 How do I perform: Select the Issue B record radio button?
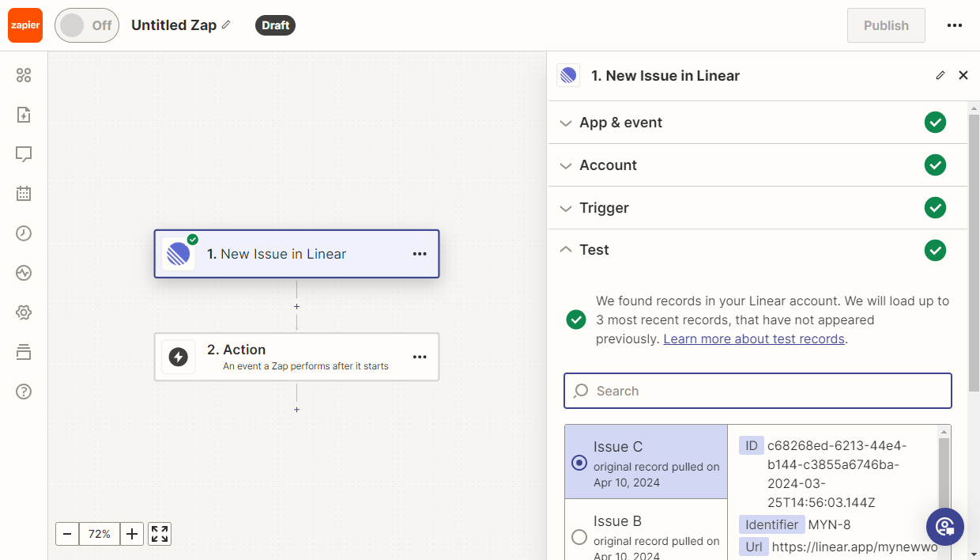579,537
